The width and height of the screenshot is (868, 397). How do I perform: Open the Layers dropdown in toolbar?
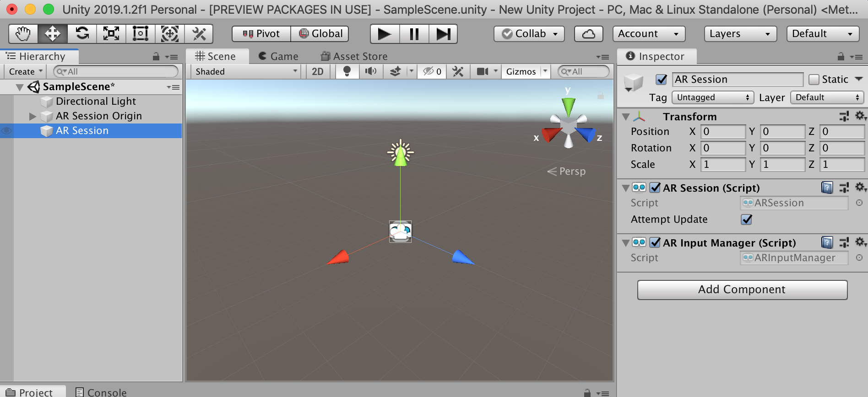pos(740,34)
